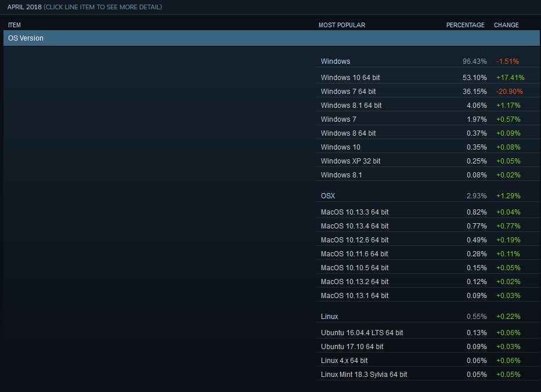
Task: Click the 0.35% Windows 10 percentage
Action: (x=477, y=147)
